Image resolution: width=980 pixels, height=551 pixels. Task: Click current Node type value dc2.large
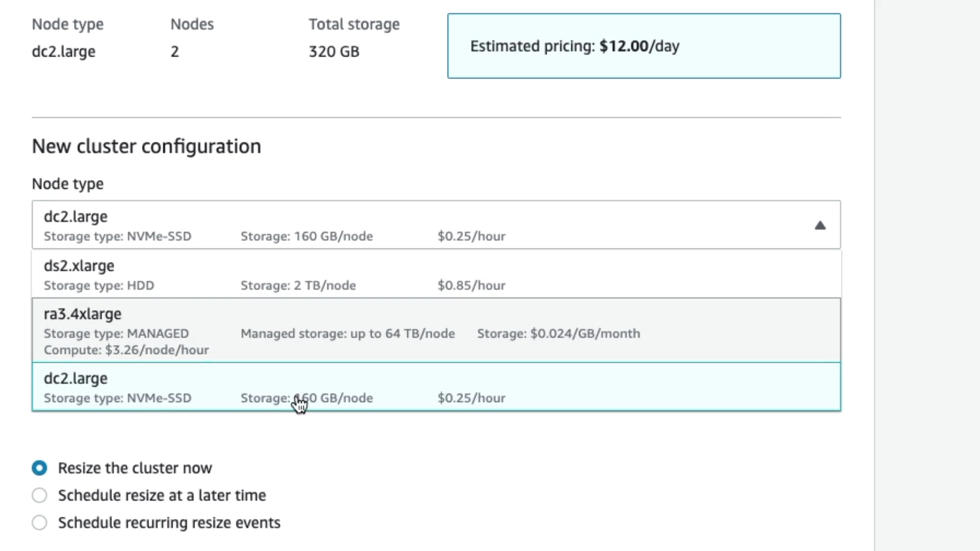pyautogui.click(x=63, y=52)
